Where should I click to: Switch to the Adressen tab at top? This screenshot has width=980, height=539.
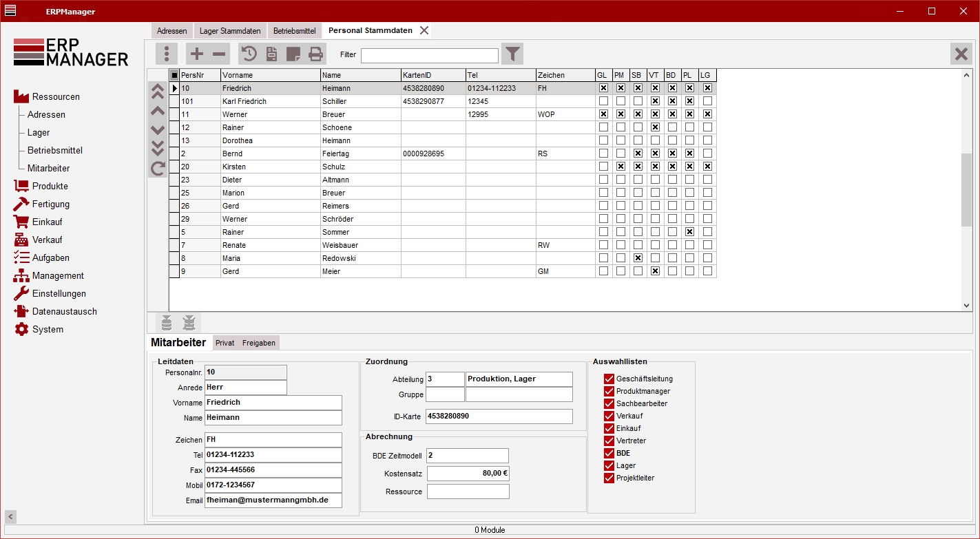[171, 31]
